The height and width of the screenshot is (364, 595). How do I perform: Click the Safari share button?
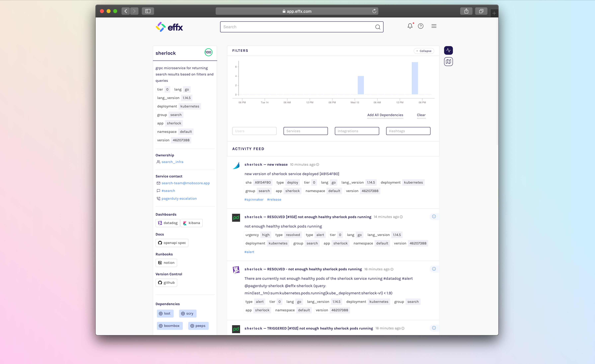[x=466, y=11]
